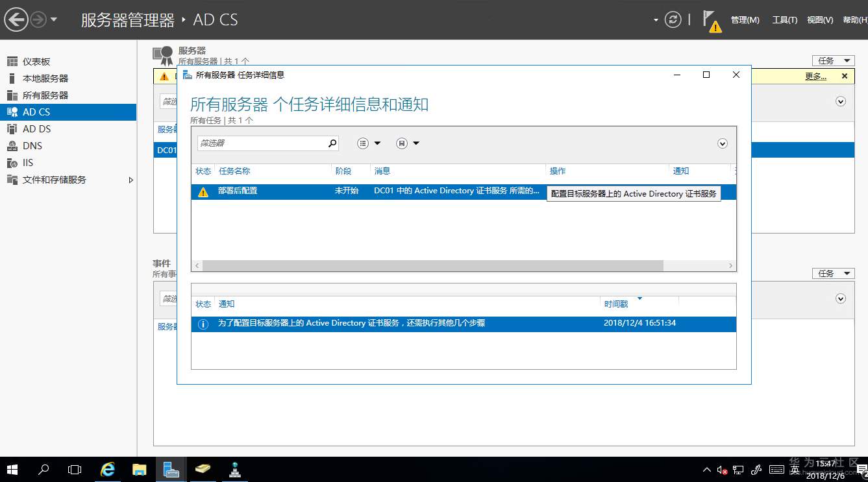Select AD CS in the sidebar
The width and height of the screenshot is (868, 482).
tap(68, 112)
